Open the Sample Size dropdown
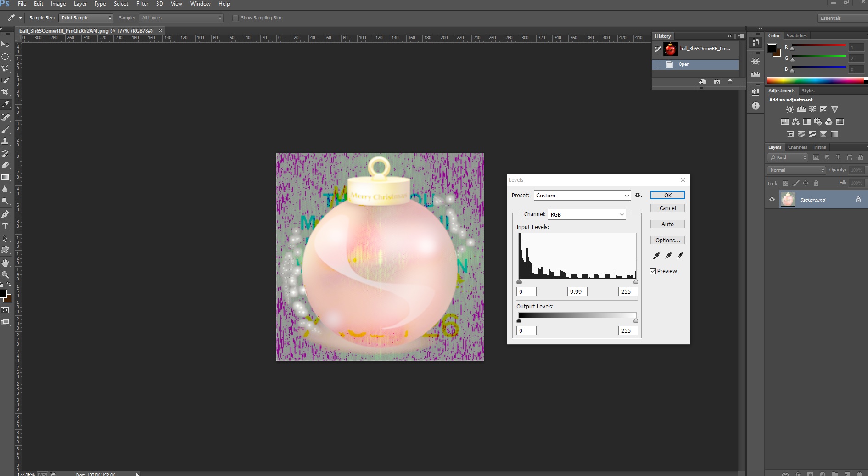Viewport: 868px width, 476px height. click(86, 18)
